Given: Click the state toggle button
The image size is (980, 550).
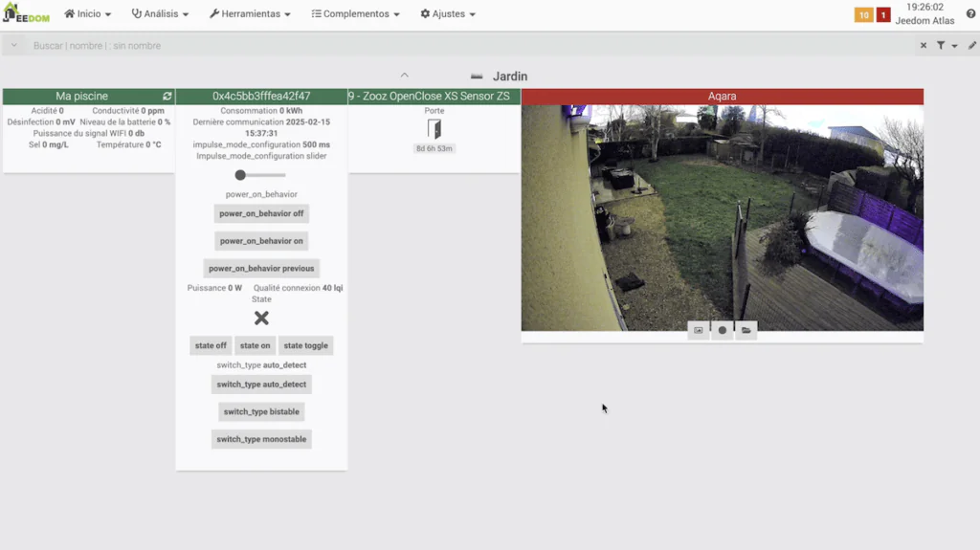Looking at the screenshot, I should pos(305,345).
